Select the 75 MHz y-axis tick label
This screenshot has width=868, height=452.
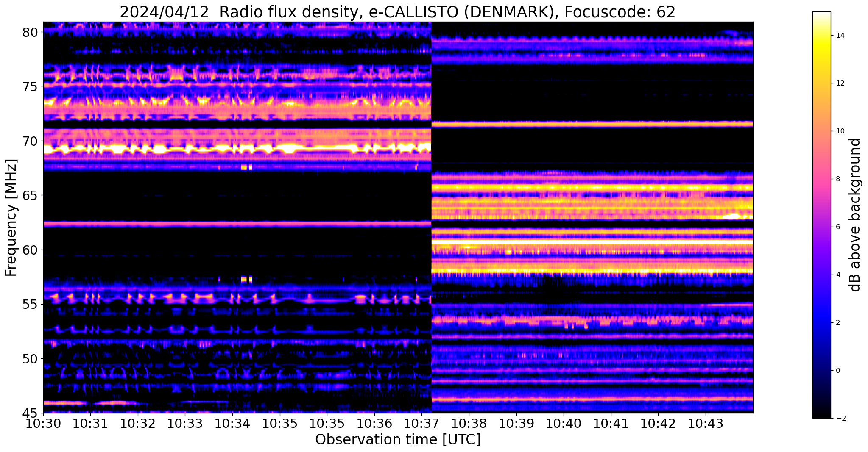coord(30,86)
